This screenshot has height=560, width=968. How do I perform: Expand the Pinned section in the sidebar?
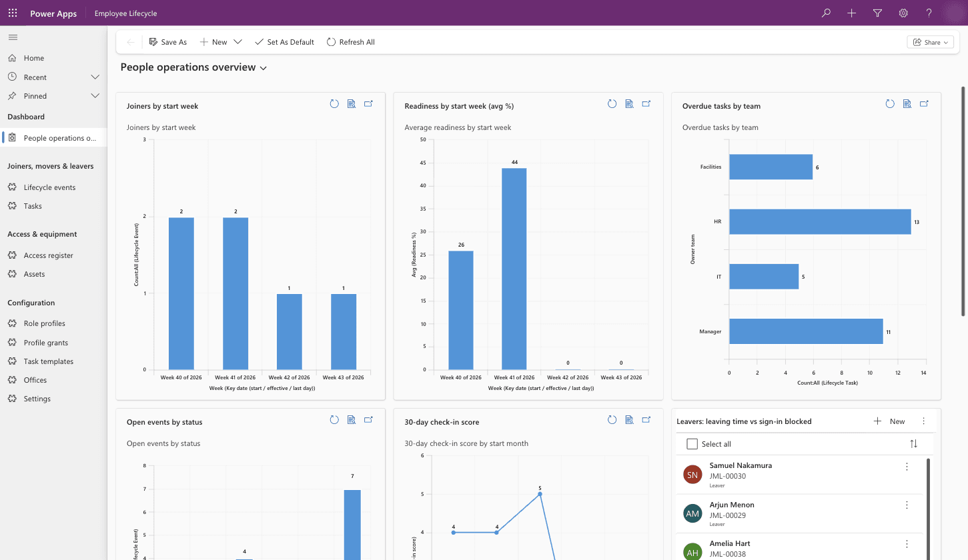95,96
